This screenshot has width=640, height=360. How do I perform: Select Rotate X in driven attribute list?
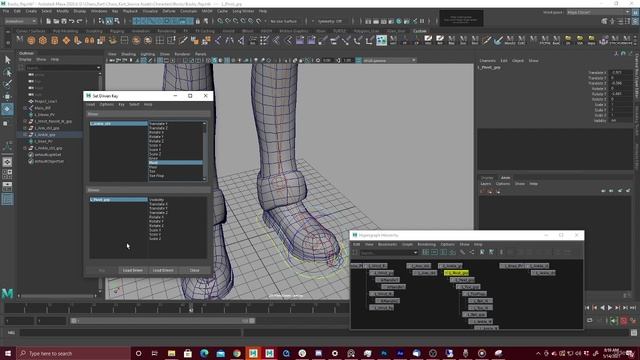pyautogui.click(x=156, y=217)
